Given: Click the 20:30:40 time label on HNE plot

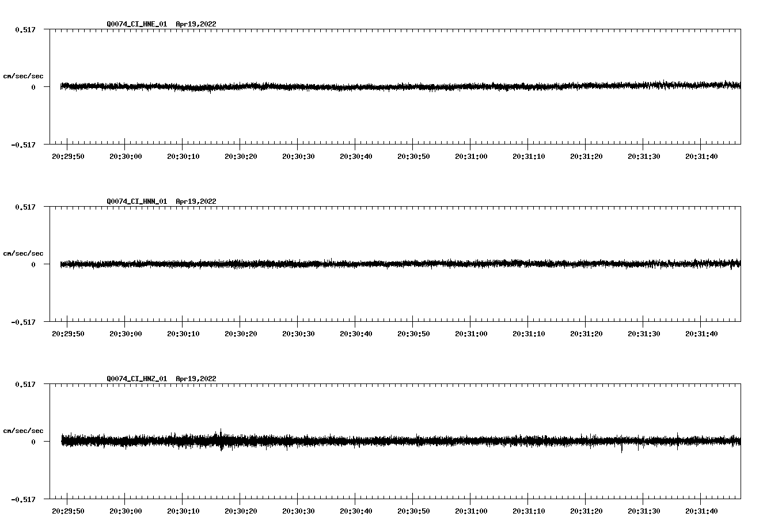Looking at the screenshot, I should (x=356, y=157).
